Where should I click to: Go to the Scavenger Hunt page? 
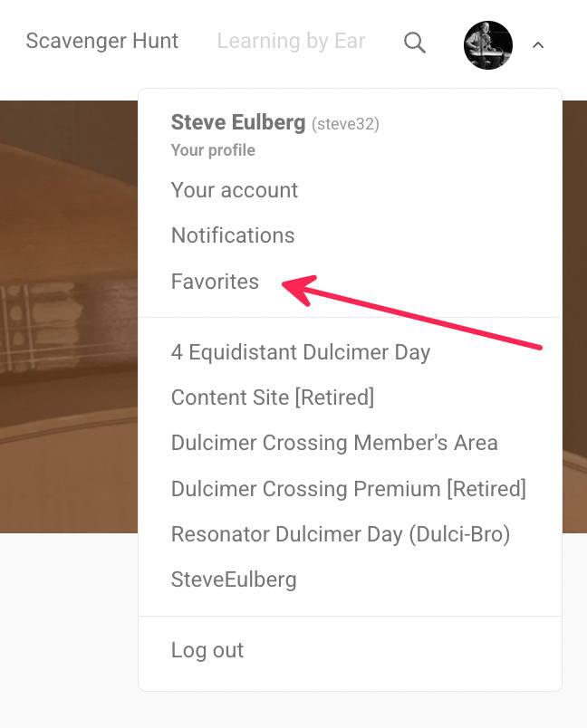pos(102,41)
